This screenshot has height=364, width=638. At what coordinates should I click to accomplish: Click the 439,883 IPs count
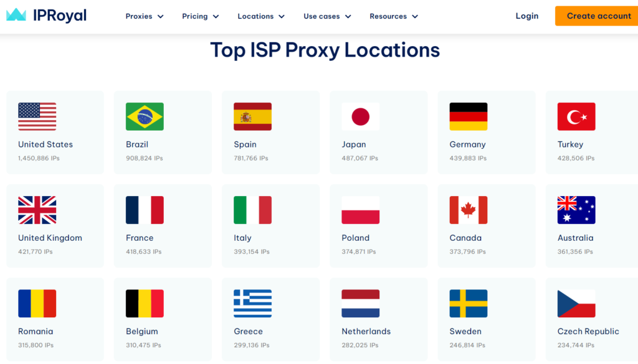click(468, 158)
